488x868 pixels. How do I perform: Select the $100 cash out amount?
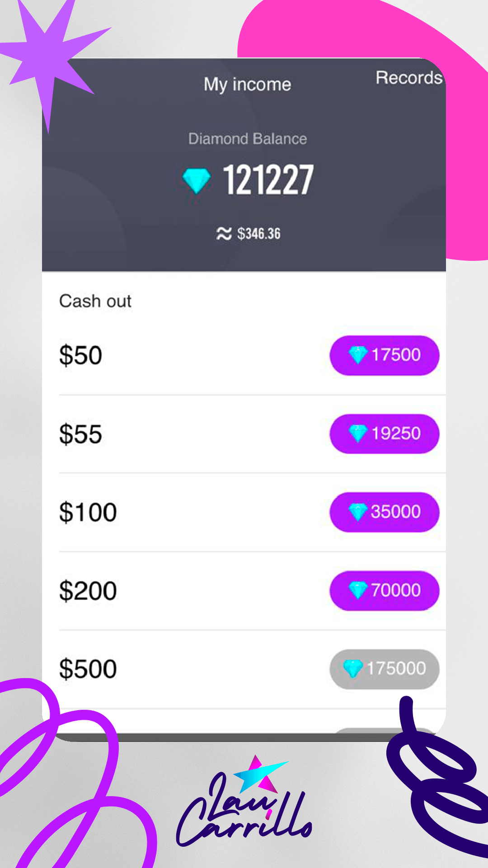click(x=88, y=512)
